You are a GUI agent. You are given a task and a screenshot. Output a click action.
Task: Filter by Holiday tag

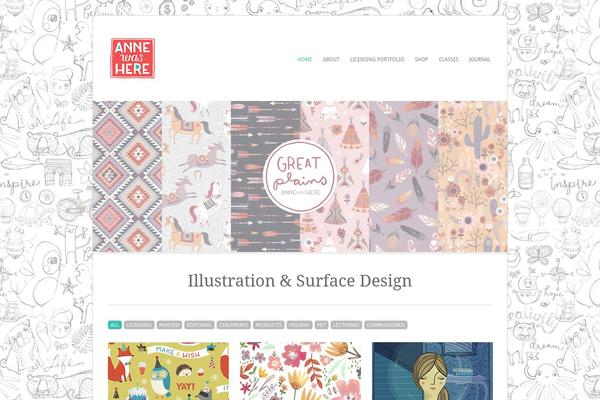pos(300,325)
